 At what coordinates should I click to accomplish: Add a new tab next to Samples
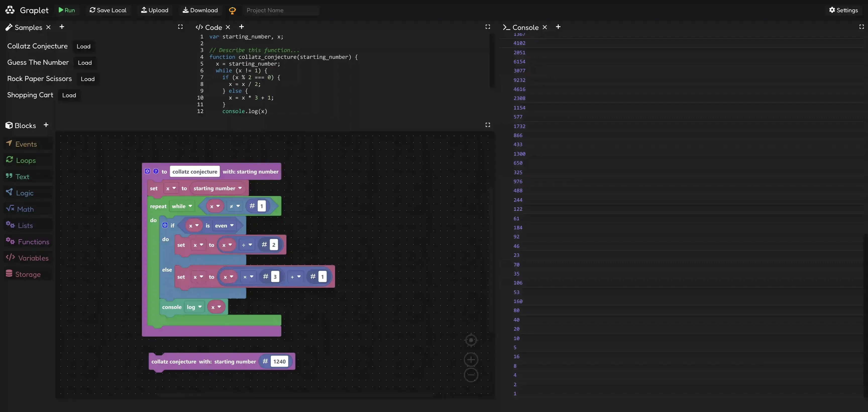pyautogui.click(x=62, y=27)
